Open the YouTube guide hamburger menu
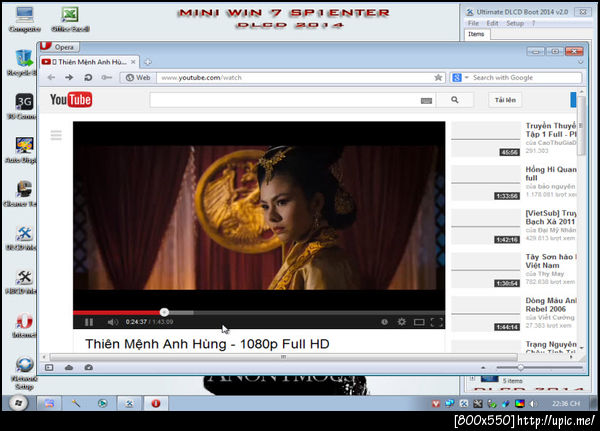 (56, 135)
